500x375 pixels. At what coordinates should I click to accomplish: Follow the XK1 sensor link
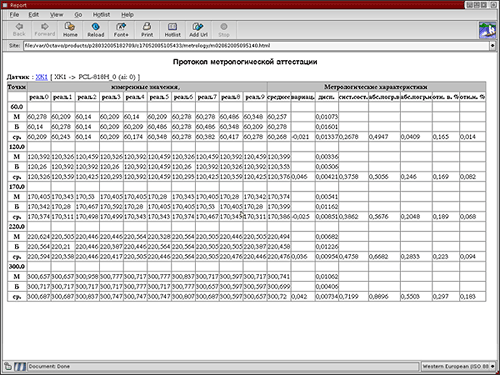tap(42, 77)
